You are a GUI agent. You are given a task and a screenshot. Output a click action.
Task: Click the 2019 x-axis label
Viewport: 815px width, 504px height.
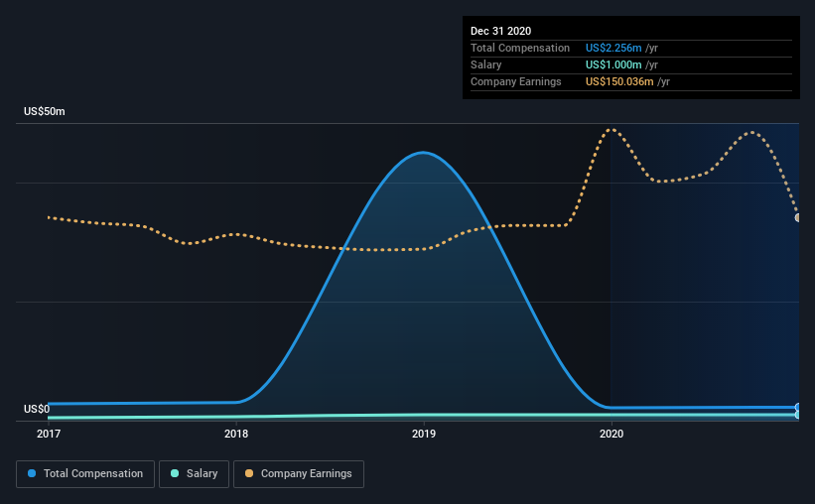[424, 434]
